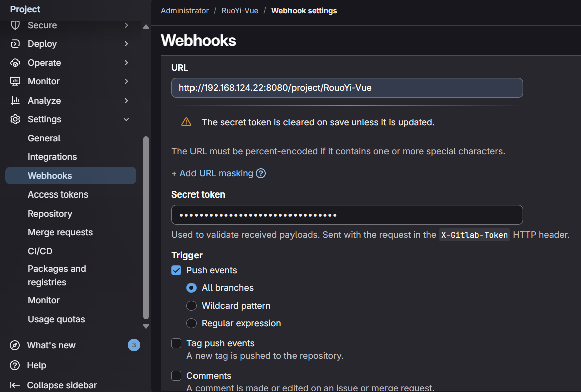Expand the Secure section chevron

pos(126,25)
